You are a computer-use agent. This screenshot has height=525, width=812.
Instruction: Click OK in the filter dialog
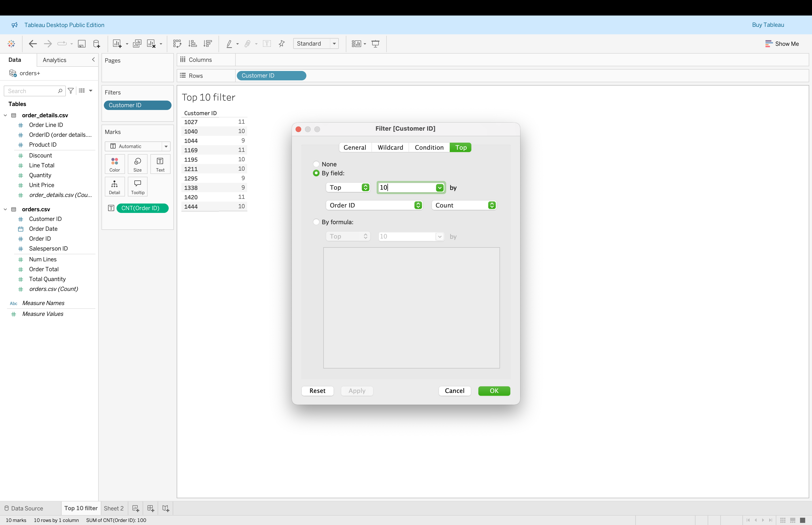[494, 391]
